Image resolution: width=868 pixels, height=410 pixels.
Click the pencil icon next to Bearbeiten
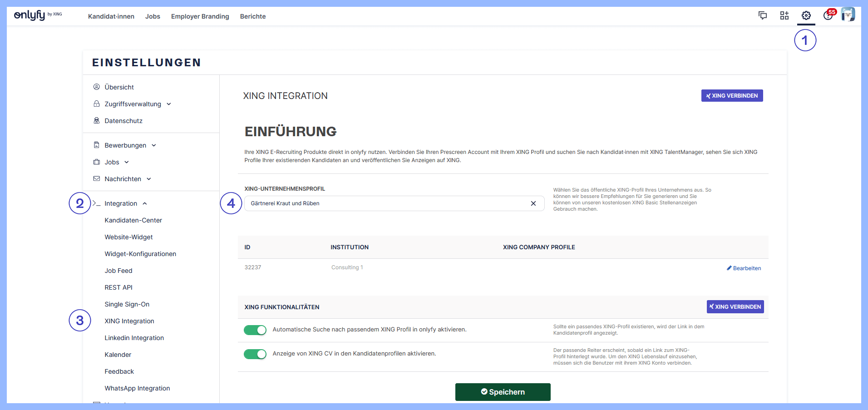(729, 268)
